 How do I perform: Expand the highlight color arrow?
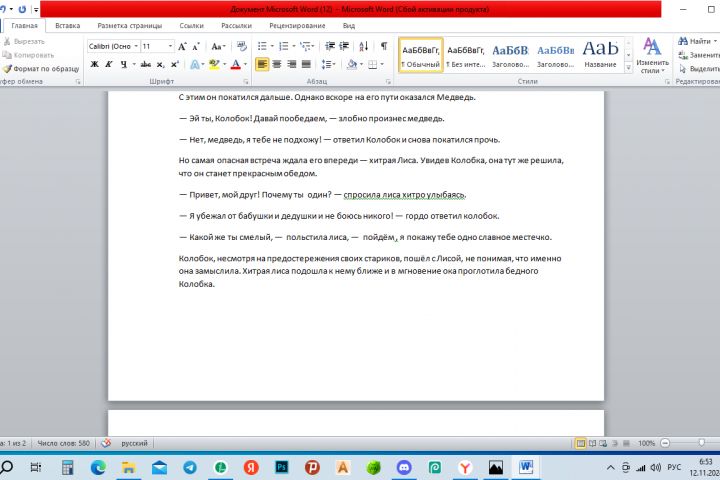225,64
